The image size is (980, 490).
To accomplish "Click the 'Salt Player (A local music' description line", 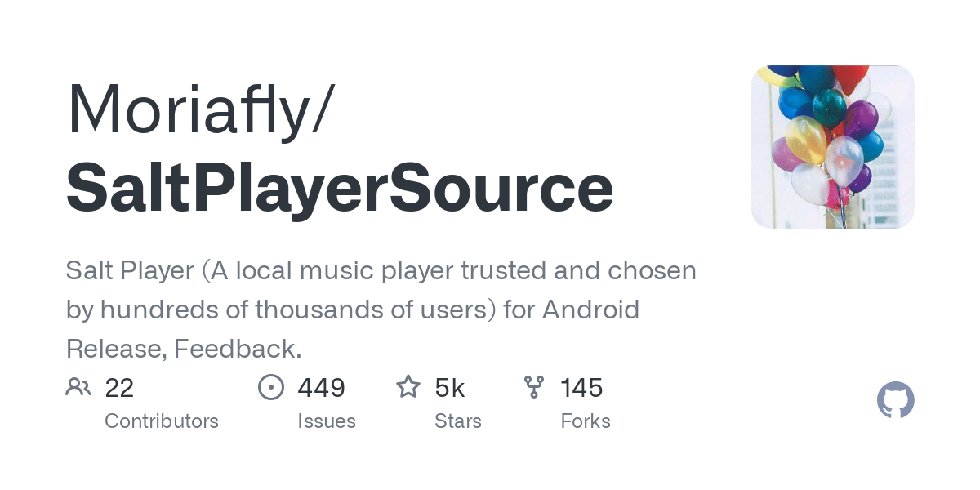I will 381,270.
